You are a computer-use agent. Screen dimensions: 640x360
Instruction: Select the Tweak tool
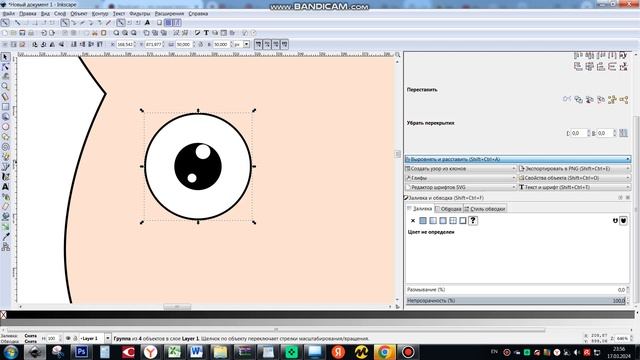(5, 77)
